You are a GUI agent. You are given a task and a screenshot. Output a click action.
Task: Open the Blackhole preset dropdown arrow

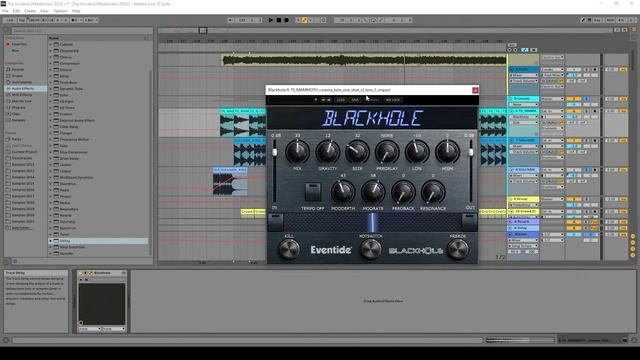[316, 100]
